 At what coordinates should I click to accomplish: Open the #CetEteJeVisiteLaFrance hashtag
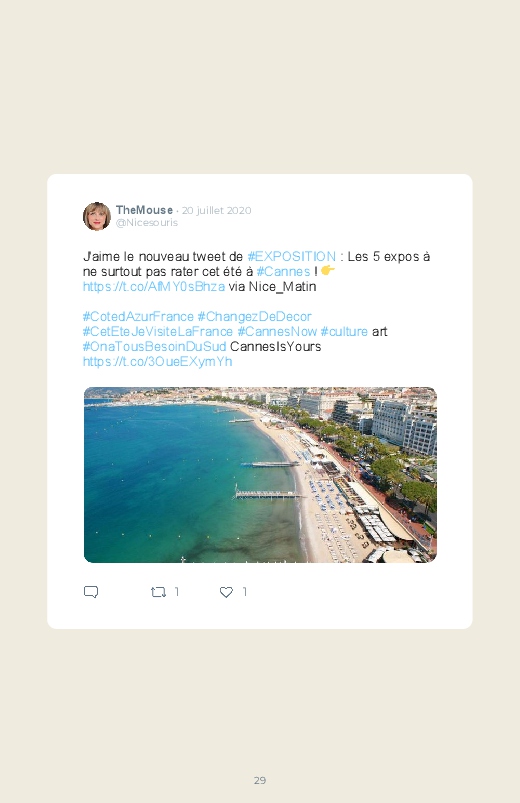(158, 331)
